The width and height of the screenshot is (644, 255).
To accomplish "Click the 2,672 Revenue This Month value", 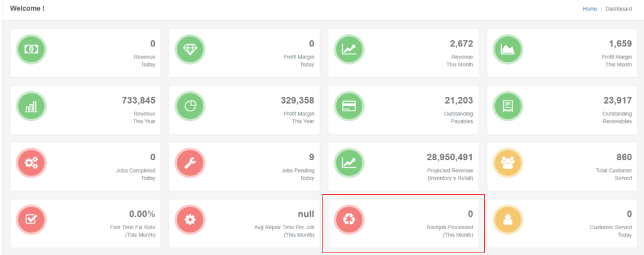I will tap(461, 43).
